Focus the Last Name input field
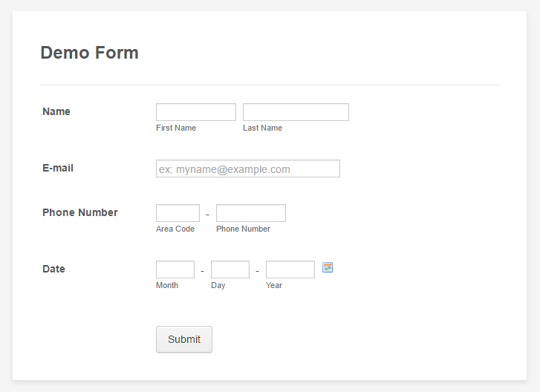This screenshot has width=540, height=392. 296,112
